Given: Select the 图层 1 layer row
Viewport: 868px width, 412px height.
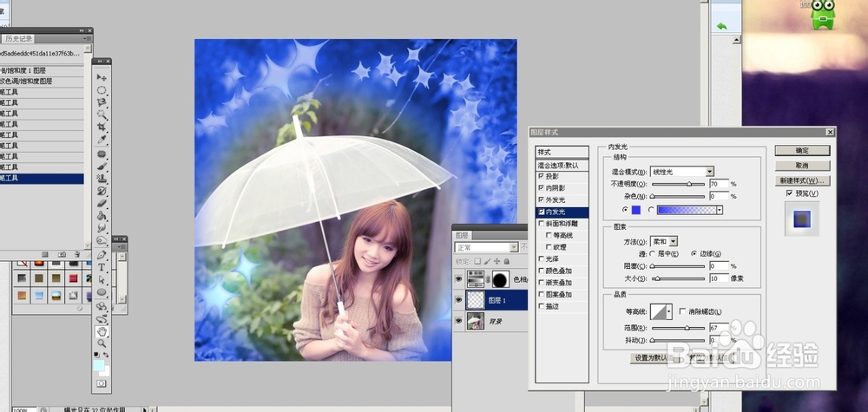Looking at the screenshot, I should coord(490,300).
